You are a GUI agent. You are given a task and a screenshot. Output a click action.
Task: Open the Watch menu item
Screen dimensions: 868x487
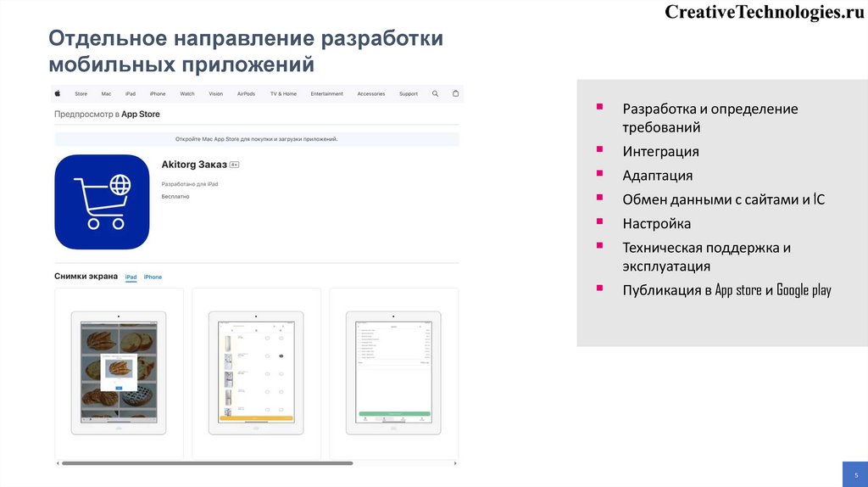tap(187, 94)
